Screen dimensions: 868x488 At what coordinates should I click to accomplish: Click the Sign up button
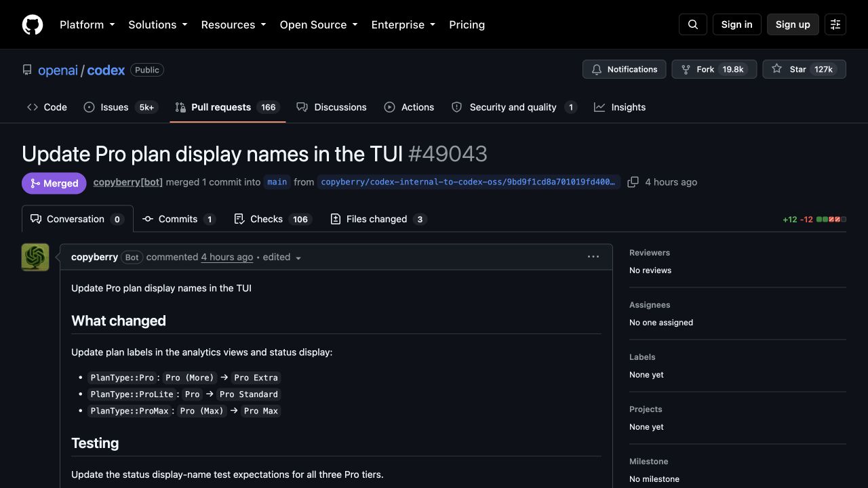point(793,24)
